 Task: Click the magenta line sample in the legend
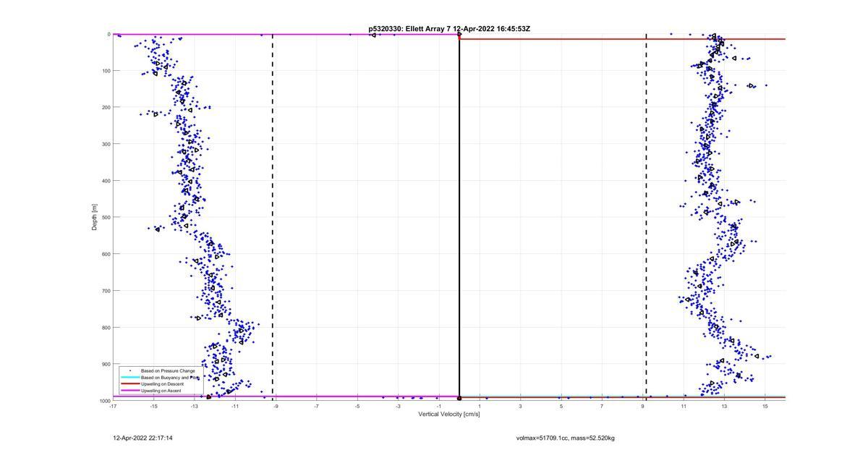(129, 391)
